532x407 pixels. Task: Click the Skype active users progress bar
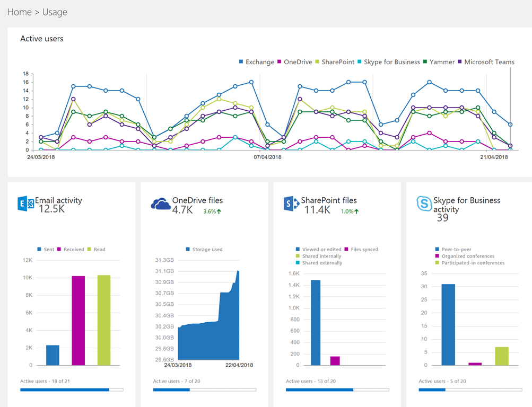tap(470, 390)
